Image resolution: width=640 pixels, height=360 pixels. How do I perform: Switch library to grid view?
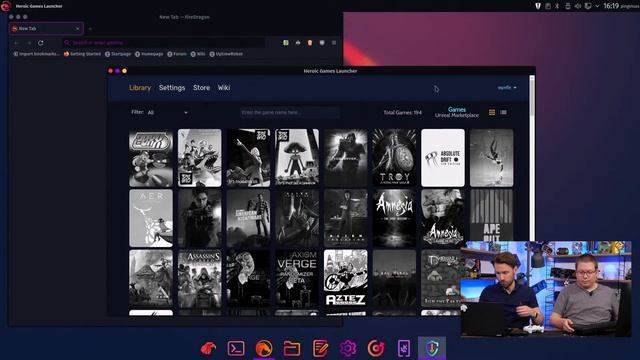492,112
